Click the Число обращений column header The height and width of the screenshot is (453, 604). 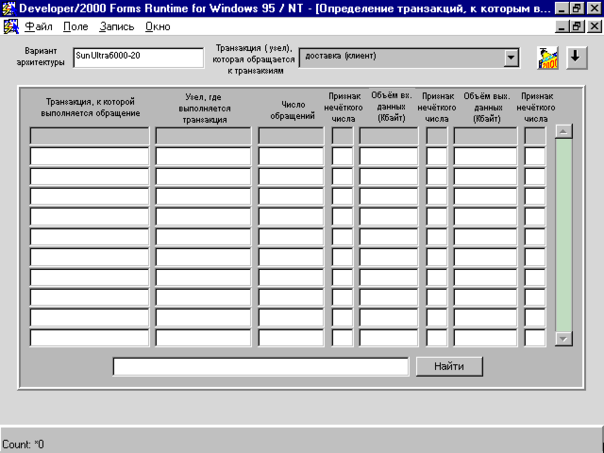[x=292, y=110]
